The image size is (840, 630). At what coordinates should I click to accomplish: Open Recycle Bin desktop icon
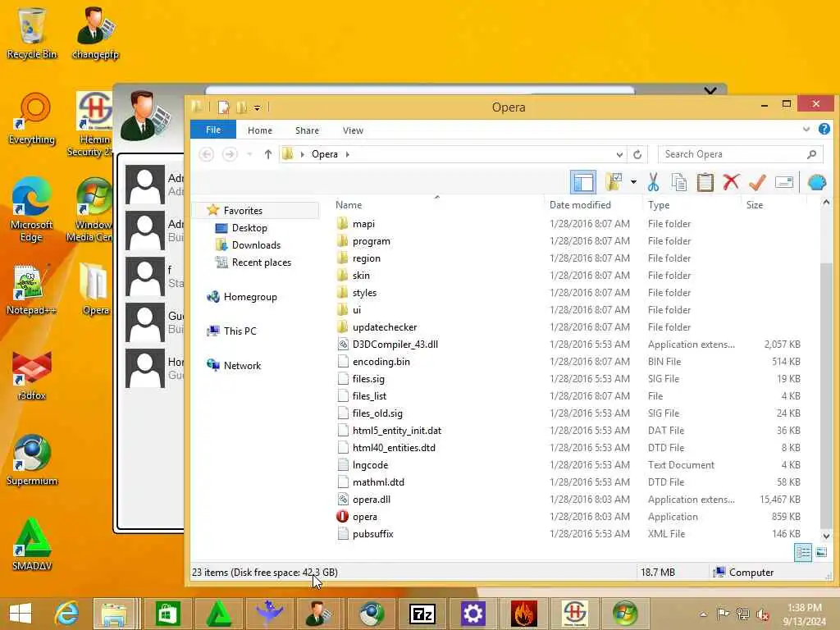pos(32,33)
